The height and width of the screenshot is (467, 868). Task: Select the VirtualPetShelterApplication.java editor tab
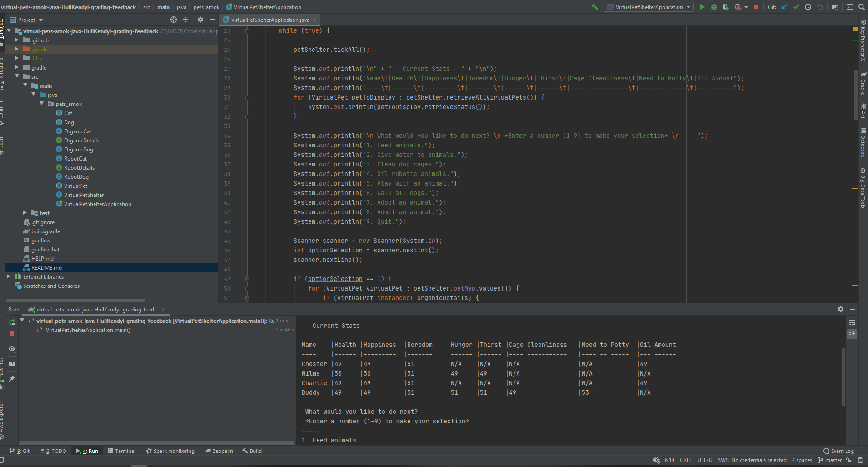coord(269,20)
